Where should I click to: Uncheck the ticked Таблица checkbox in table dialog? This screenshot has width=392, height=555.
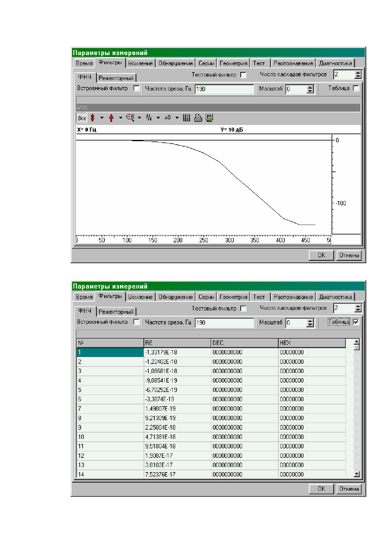click(x=356, y=322)
